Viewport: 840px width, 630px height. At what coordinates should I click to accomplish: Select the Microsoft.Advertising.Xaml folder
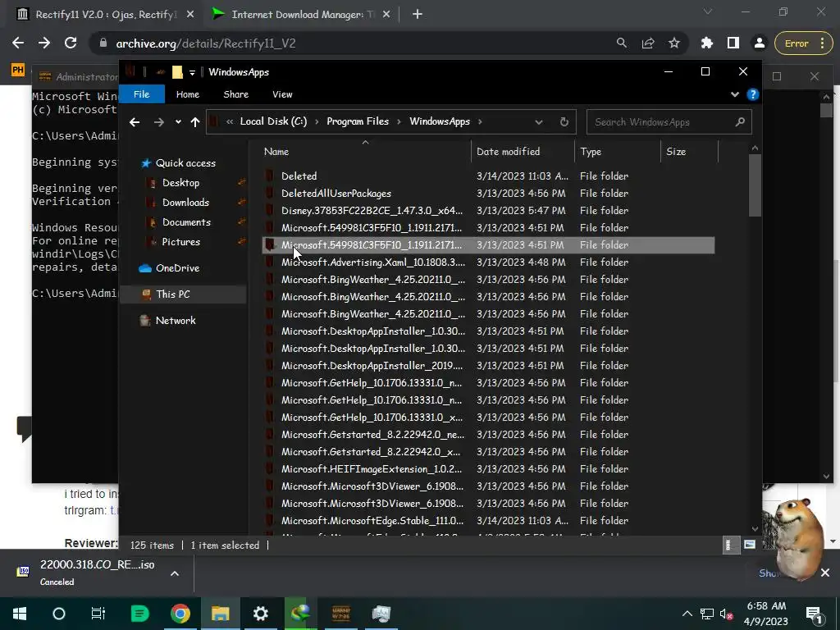pos(488,262)
